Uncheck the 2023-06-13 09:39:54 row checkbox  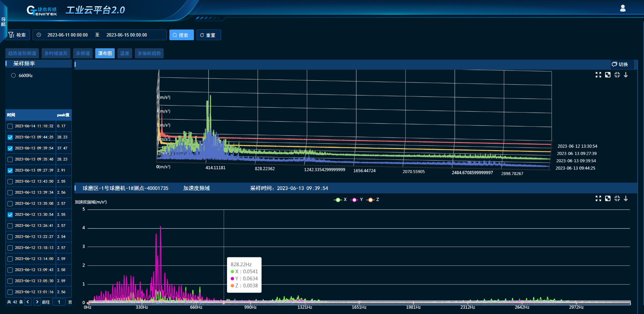click(10, 148)
